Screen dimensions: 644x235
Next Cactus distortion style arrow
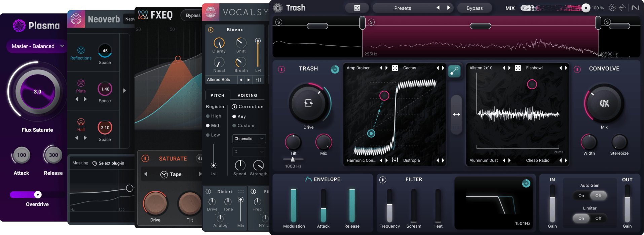click(443, 68)
